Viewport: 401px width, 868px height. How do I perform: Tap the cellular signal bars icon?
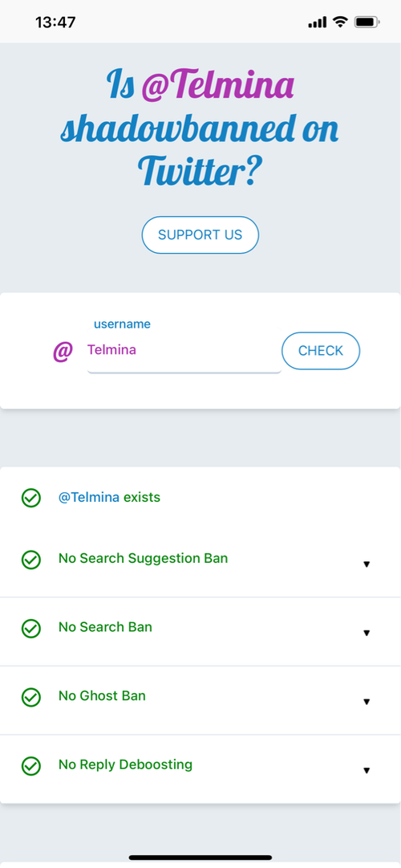point(318,22)
